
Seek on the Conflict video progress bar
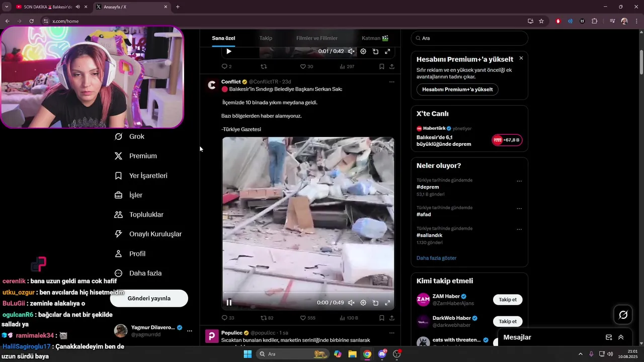pyautogui.click(x=308, y=293)
